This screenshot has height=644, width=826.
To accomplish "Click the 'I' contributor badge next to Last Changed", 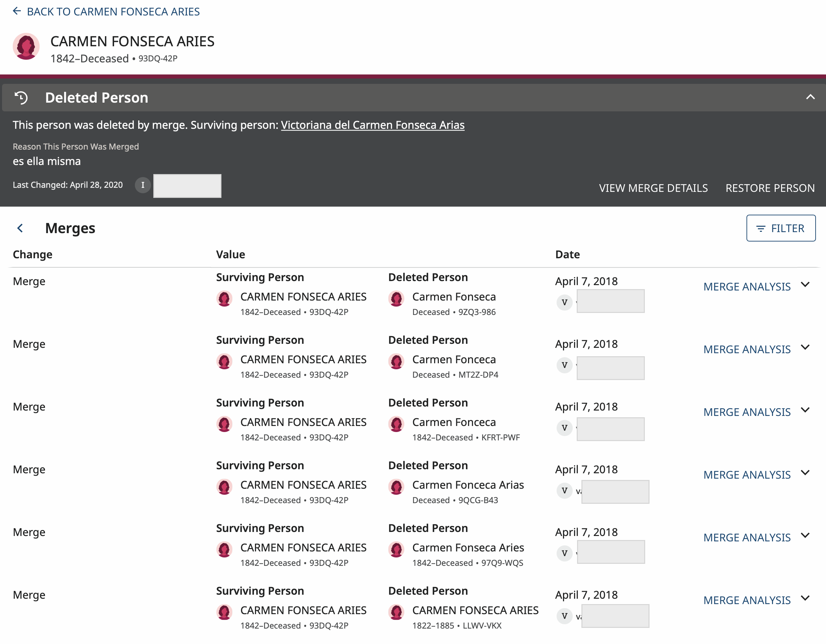I will click(x=143, y=185).
